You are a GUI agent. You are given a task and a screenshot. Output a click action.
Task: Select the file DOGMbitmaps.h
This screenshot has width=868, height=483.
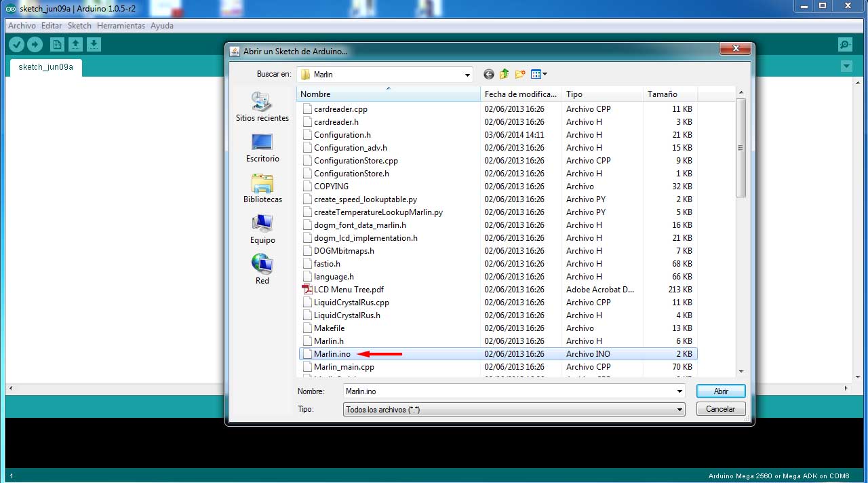tap(344, 251)
